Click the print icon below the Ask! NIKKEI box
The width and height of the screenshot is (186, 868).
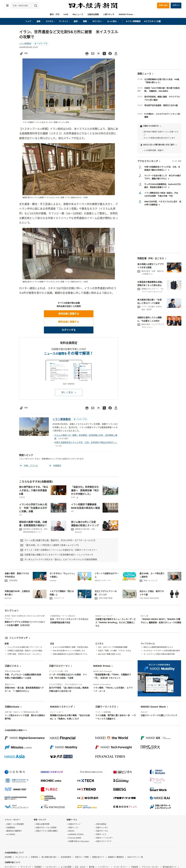tap(87, 408)
